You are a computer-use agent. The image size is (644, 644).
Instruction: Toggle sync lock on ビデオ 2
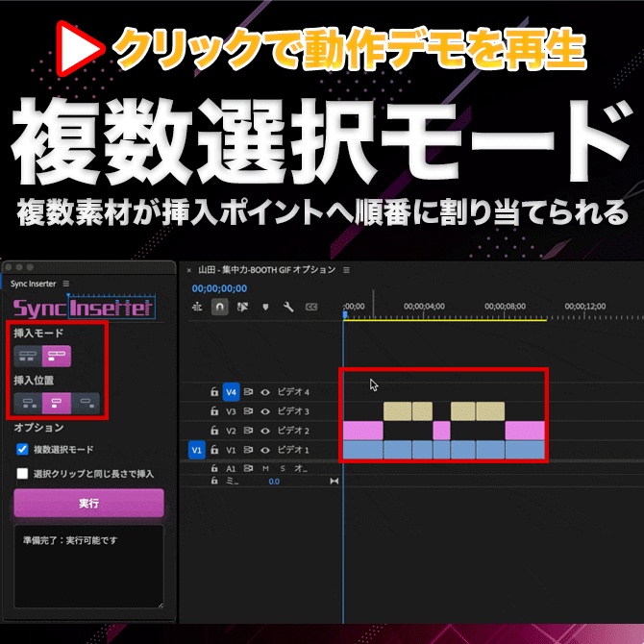[x=248, y=430]
